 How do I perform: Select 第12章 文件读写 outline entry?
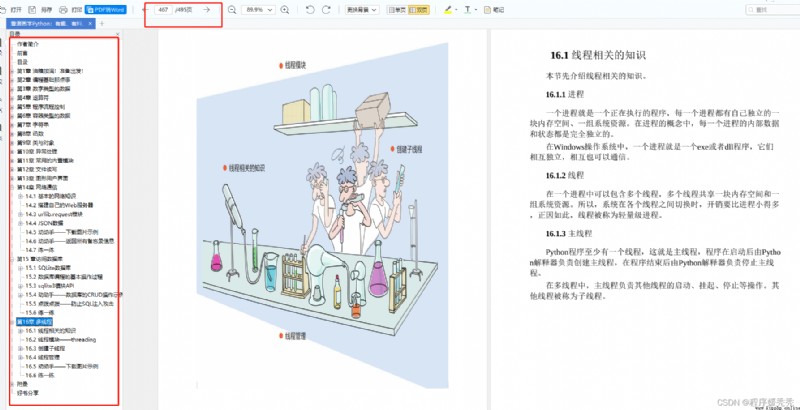click(x=37, y=169)
